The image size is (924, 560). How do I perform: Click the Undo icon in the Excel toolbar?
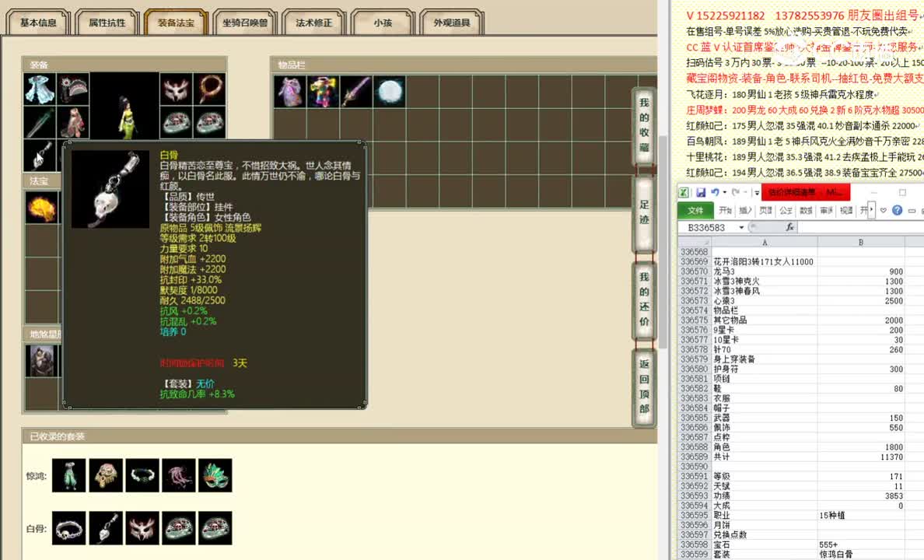[x=716, y=192]
